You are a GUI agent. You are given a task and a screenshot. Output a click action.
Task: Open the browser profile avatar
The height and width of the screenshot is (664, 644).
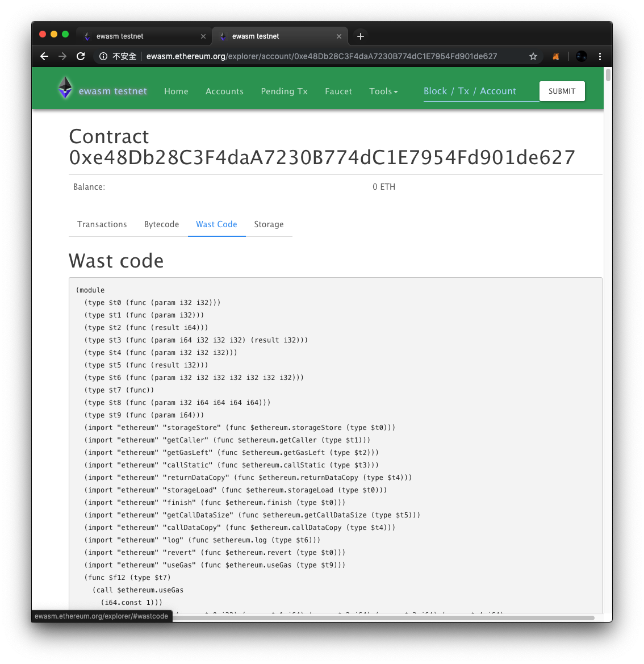[581, 56]
